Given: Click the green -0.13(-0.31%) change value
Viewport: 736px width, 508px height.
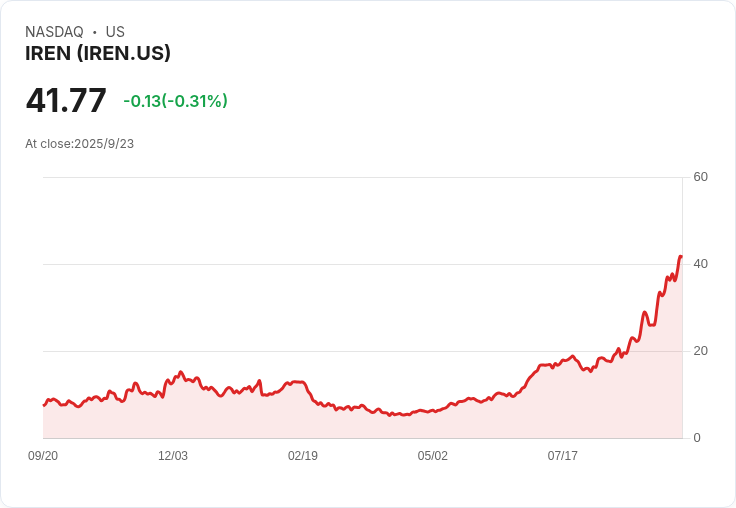Looking at the screenshot, I should coord(175,101).
